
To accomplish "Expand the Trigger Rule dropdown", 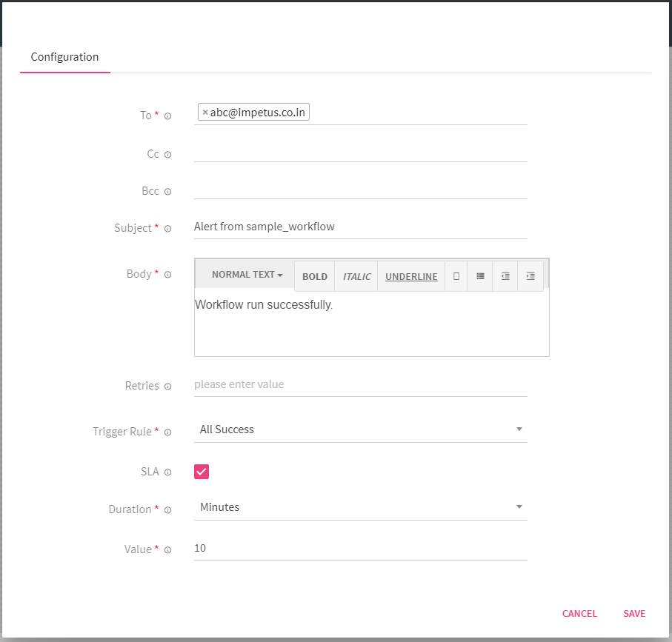I will [x=361, y=429].
